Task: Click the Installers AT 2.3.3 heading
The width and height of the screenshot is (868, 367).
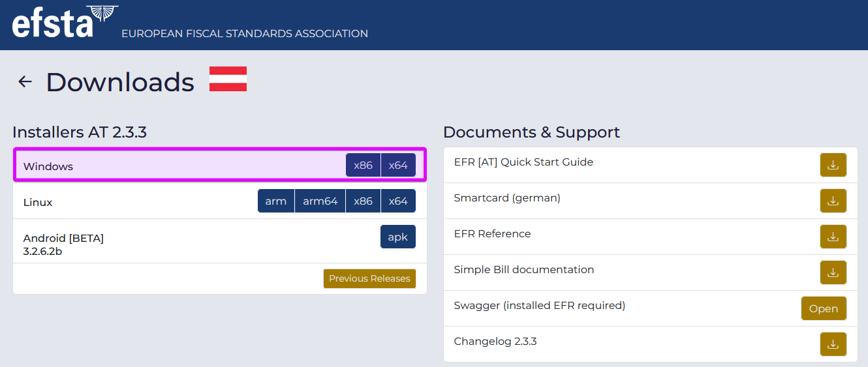Action: [80, 132]
